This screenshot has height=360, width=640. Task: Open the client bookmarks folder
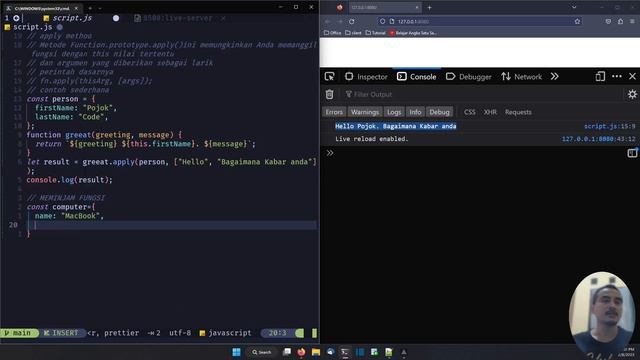click(353, 33)
